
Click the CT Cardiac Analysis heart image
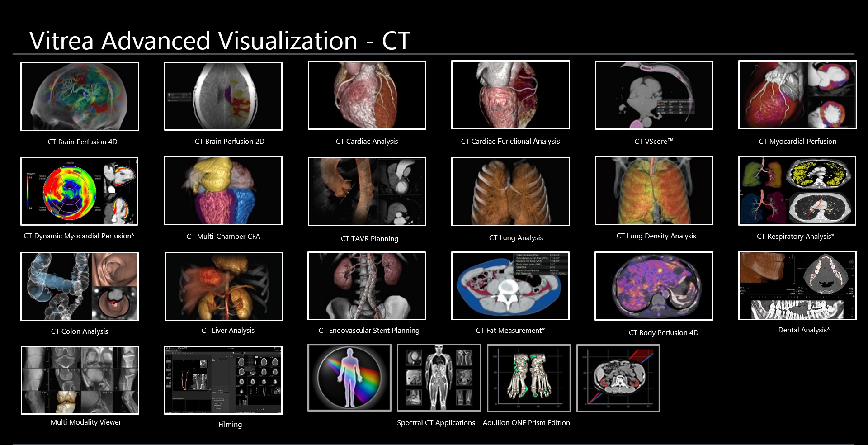click(367, 95)
